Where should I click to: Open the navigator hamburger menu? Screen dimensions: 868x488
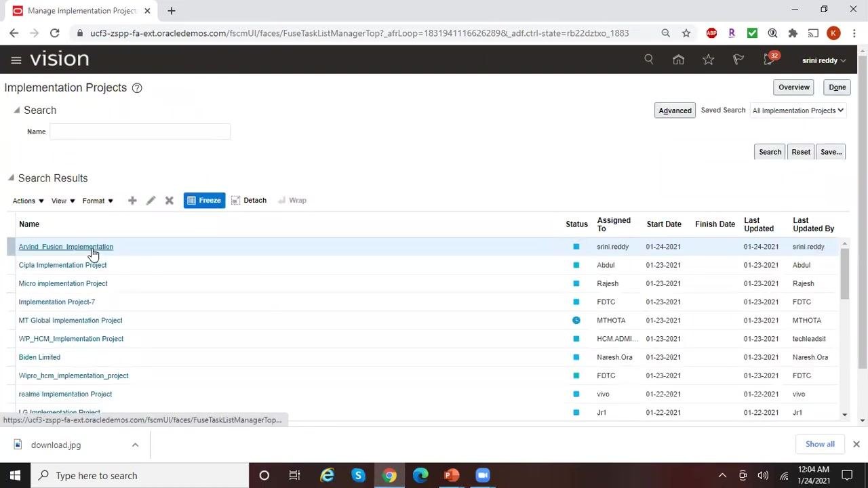click(16, 60)
